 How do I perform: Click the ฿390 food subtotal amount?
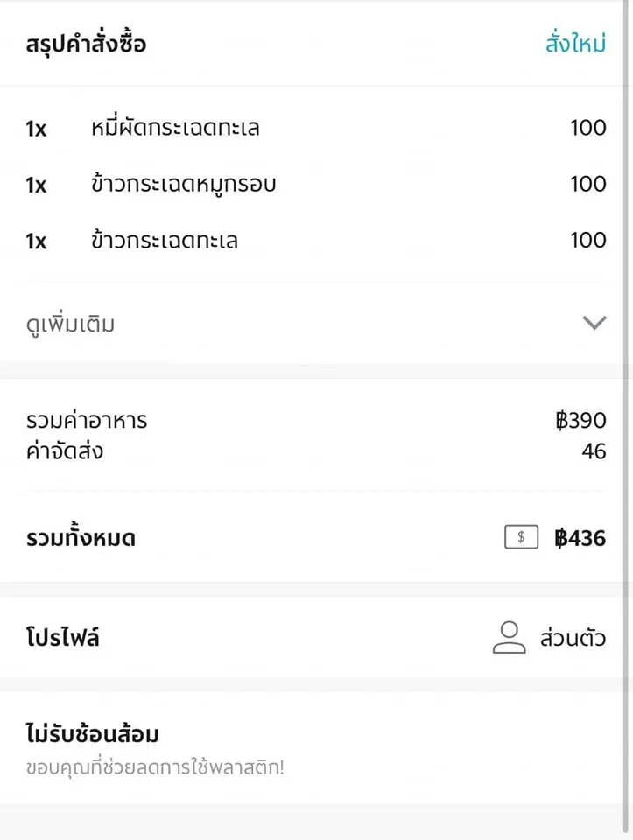pos(580,421)
